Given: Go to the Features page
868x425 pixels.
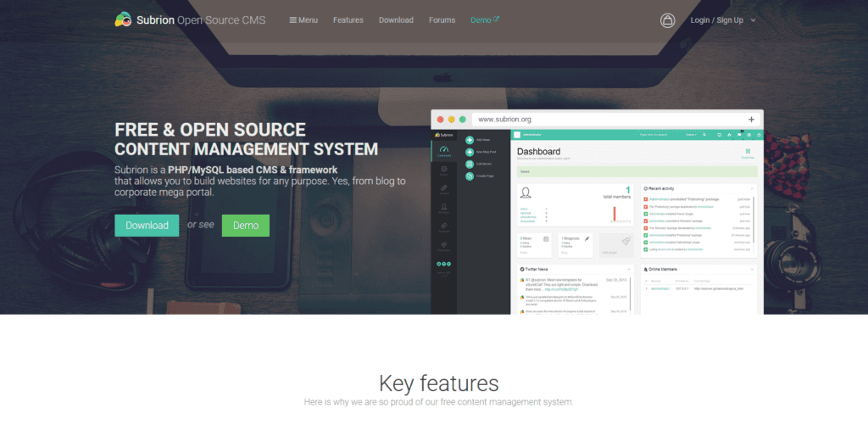Looking at the screenshot, I should (x=348, y=20).
